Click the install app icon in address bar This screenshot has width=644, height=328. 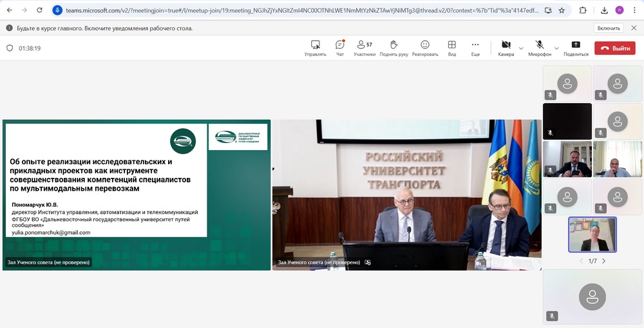pos(548,10)
